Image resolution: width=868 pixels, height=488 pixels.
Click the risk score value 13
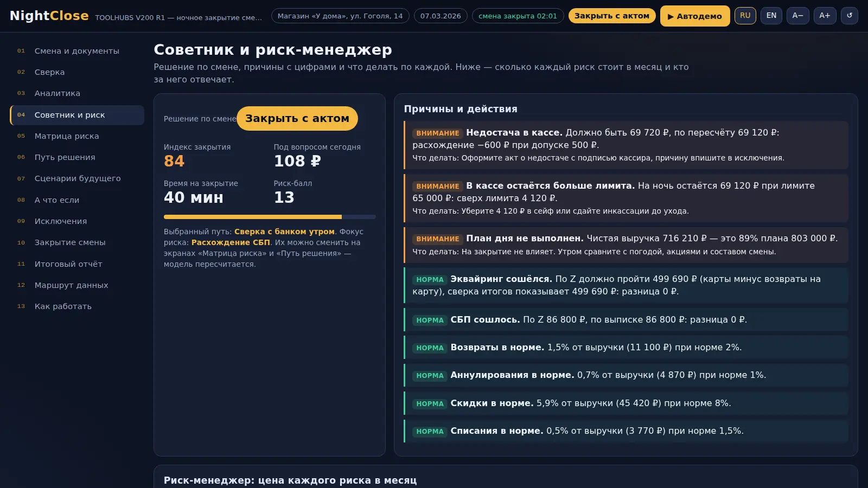pyautogui.click(x=284, y=197)
